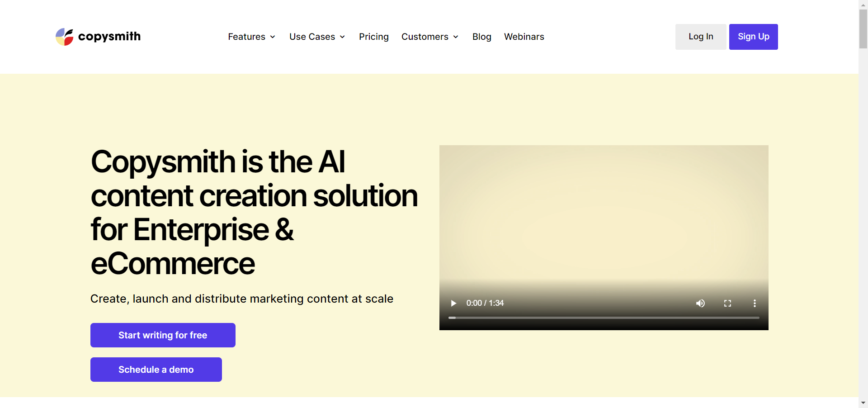The height and width of the screenshot is (408, 868).
Task: Seek along the video progress bar
Action: [604, 318]
